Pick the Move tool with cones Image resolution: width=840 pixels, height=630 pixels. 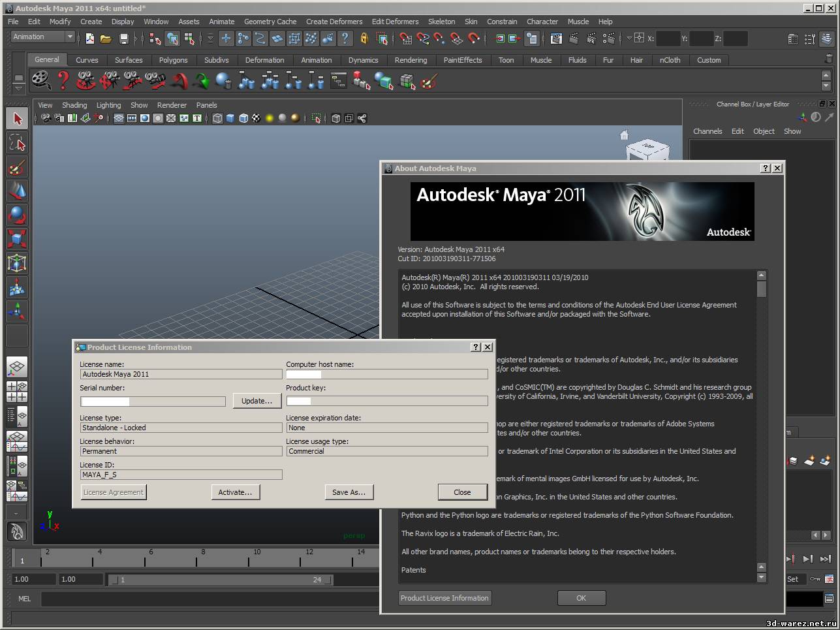coord(17,191)
